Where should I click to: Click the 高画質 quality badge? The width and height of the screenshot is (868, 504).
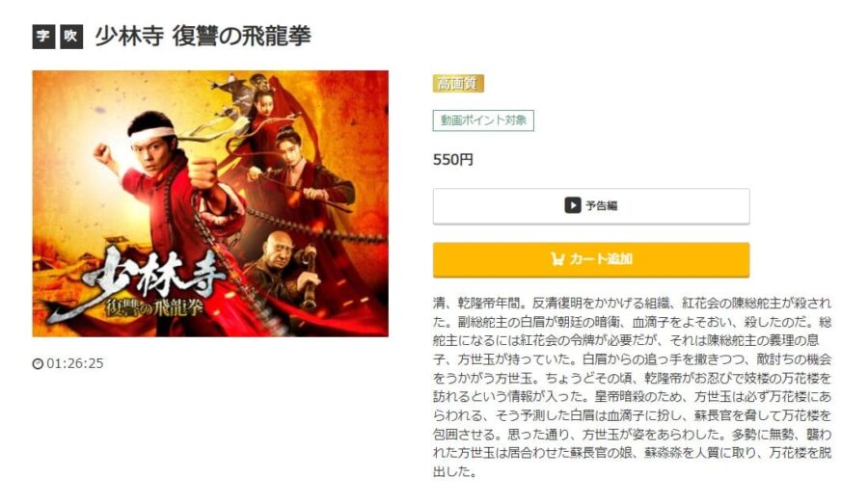click(458, 84)
